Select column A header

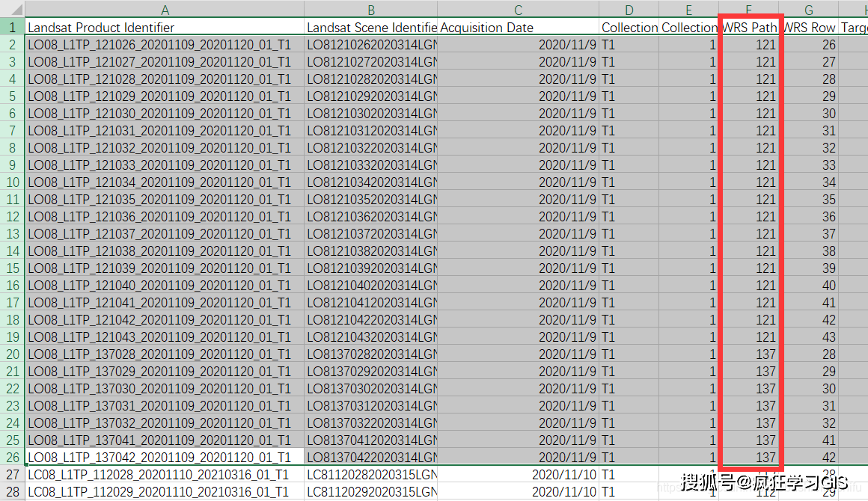coord(165,9)
